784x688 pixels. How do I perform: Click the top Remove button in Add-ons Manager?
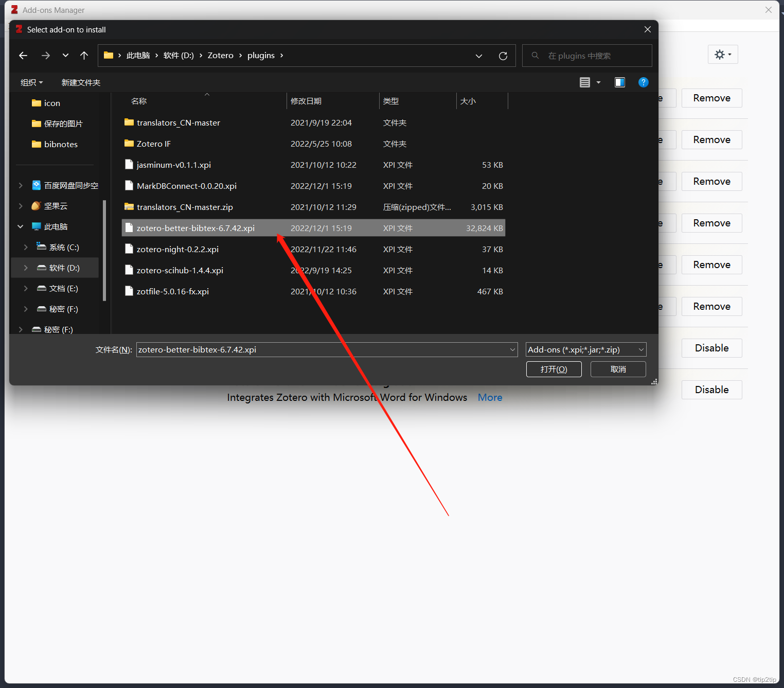point(712,98)
